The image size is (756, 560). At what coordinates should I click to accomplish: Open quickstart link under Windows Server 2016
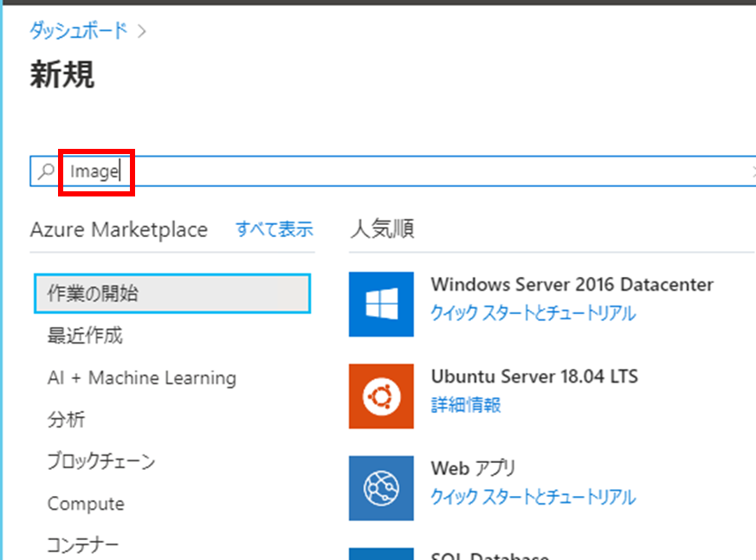(x=533, y=313)
